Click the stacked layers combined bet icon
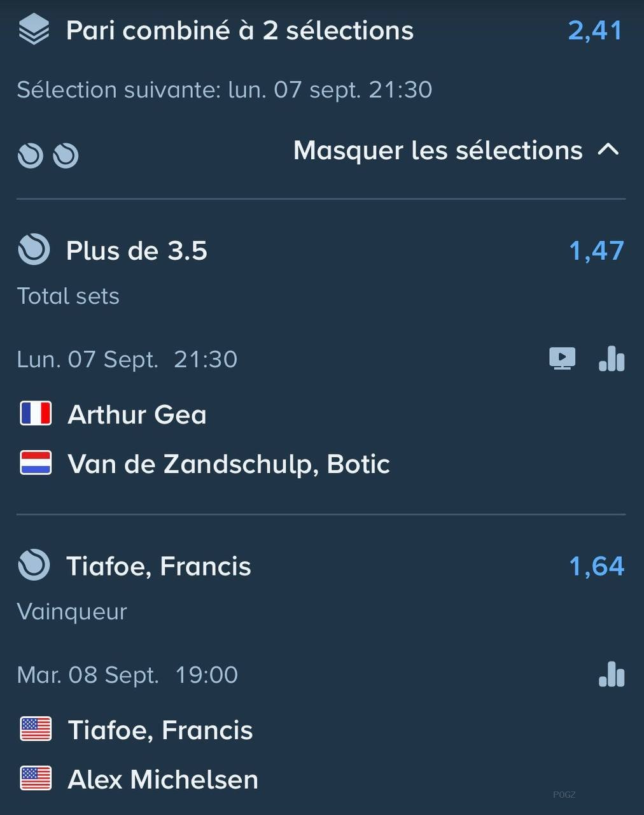The width and height of the screenshot is (644, 815). (x=34, y=30)
